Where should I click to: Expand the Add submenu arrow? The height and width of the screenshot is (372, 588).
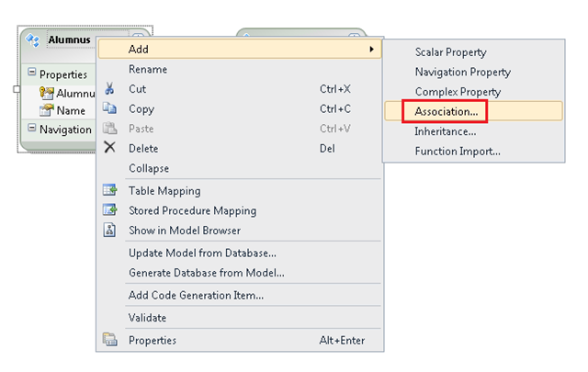pyautogui.click(x=371, y=49)
